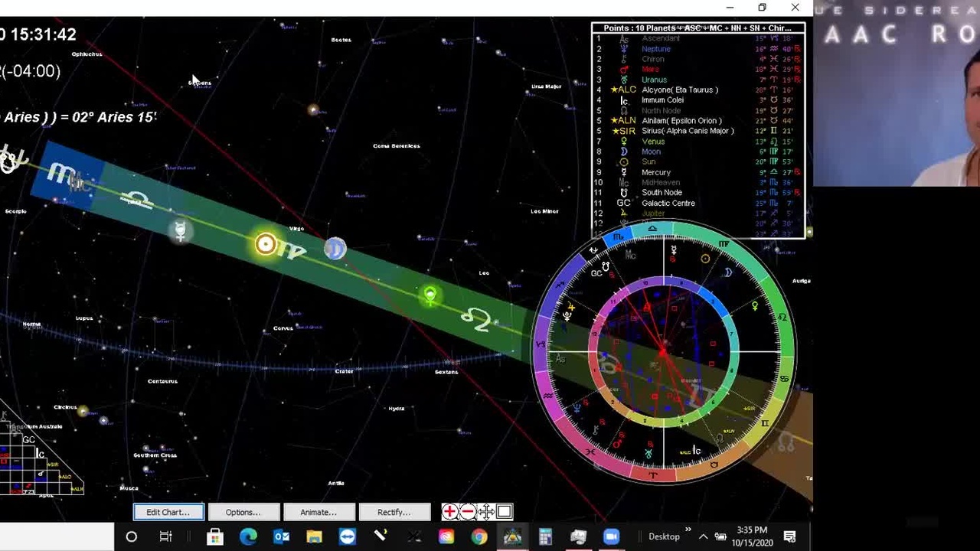980x551 pixels.
Task: Click the Virgo sign glyph beside the Sun
Action: tap(292, 251)
